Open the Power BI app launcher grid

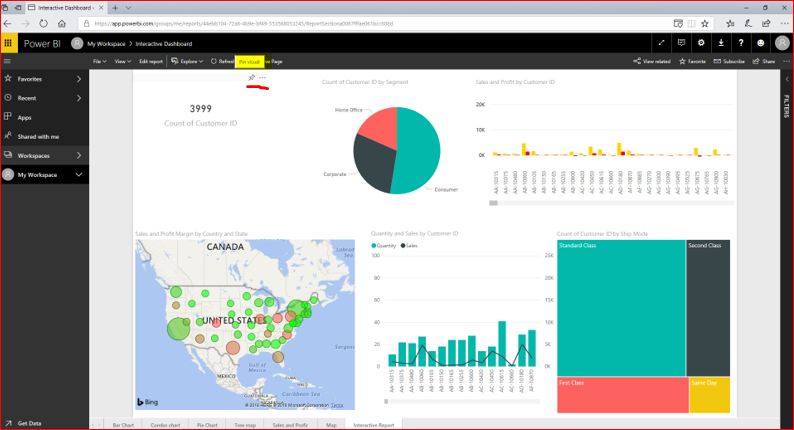(9, 43)
